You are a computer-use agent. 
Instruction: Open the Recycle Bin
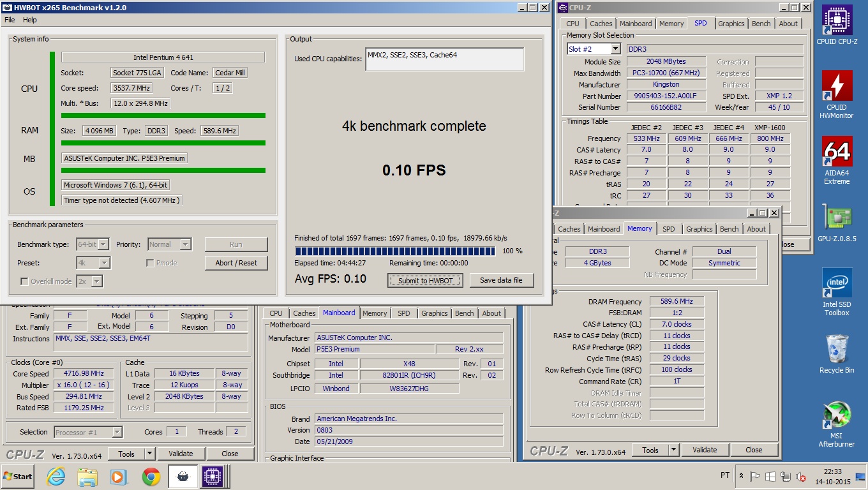pos(837,354)
